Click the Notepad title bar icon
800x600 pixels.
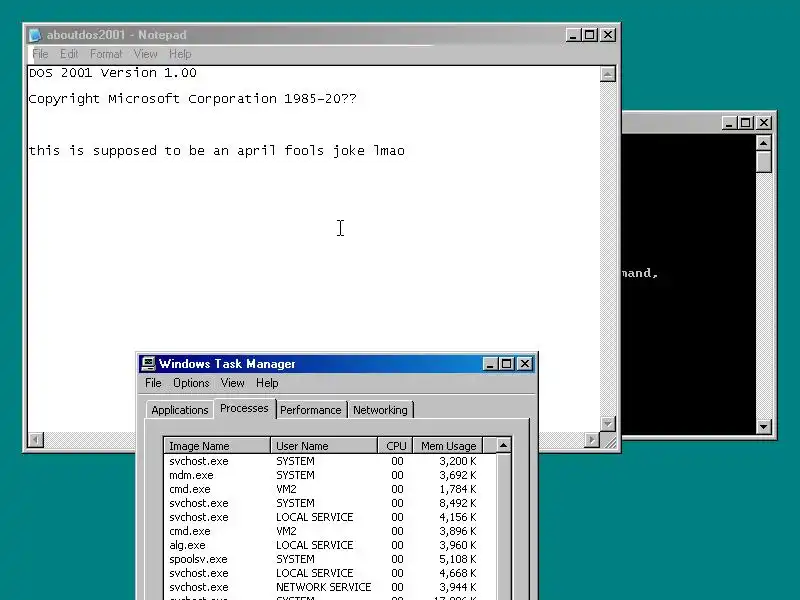pyautogui.click(x=35, y=35)
